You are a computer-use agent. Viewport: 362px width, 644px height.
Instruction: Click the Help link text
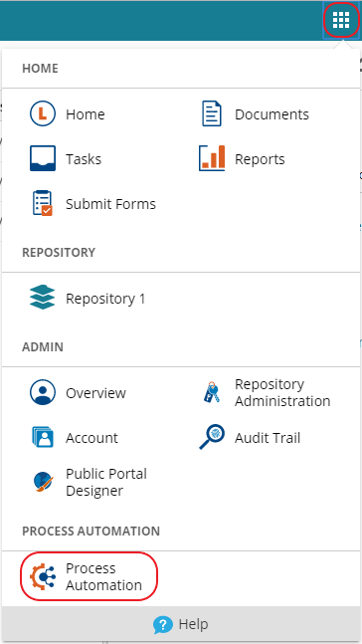[193, 625]
